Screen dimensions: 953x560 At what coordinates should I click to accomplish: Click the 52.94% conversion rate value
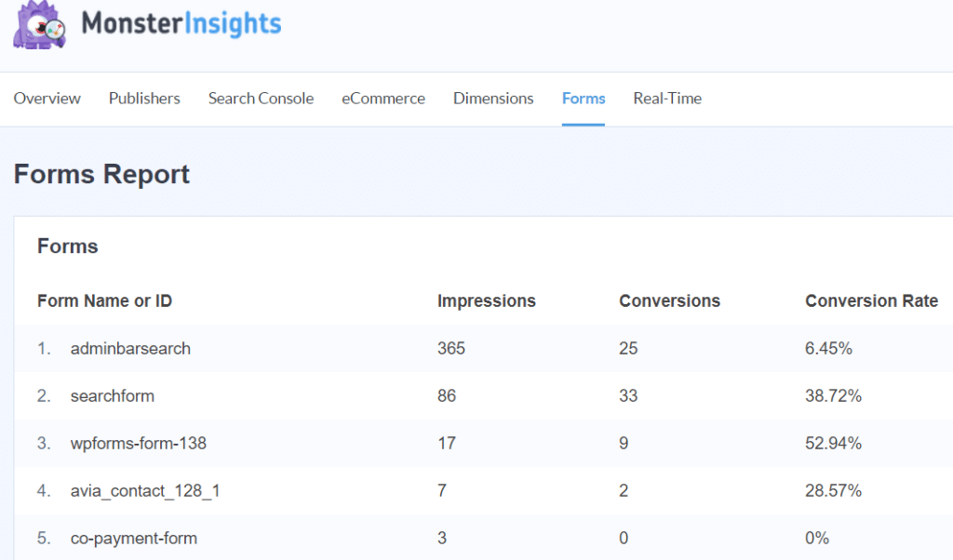coord(833,444)
